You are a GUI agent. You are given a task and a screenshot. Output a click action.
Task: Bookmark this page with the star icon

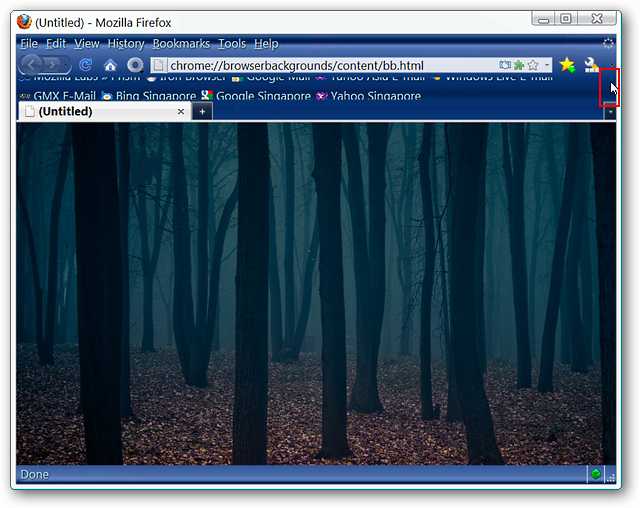coord(533,65)
